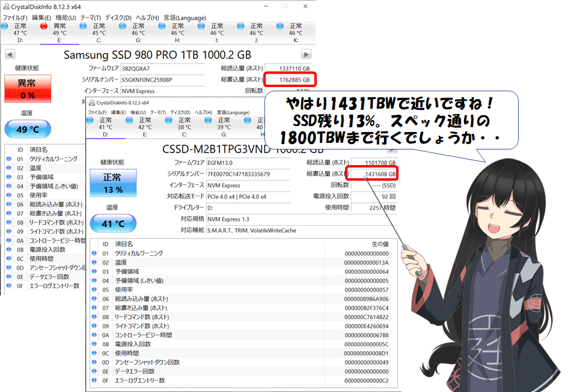Select row 04 予備領域 (しきい値) in front list

(x=240, y=280)
